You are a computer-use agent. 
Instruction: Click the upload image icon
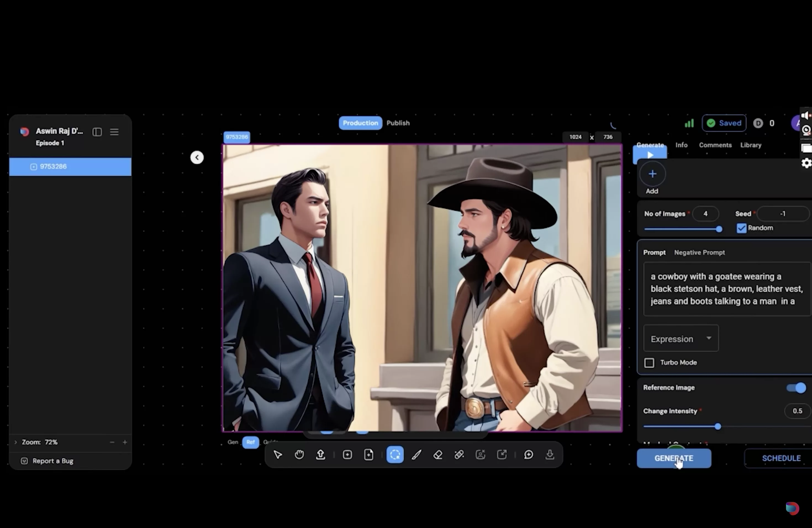point(320,455)
